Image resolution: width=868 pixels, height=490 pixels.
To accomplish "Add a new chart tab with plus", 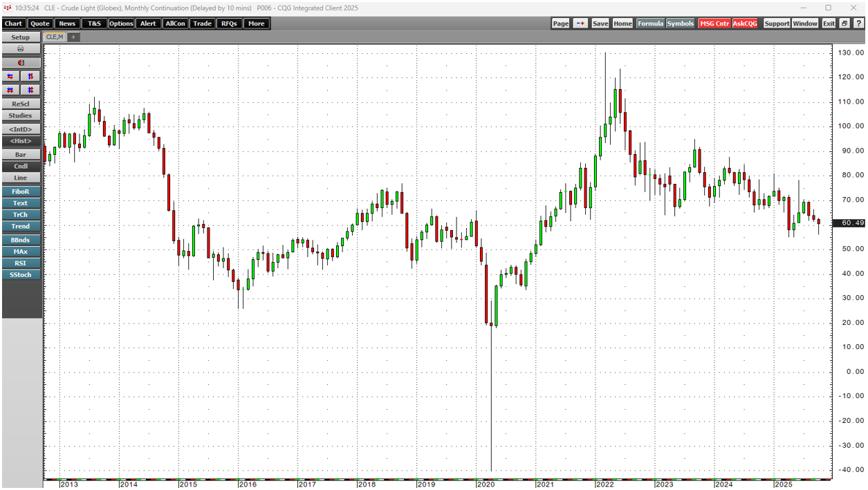I will pos(73,37).
